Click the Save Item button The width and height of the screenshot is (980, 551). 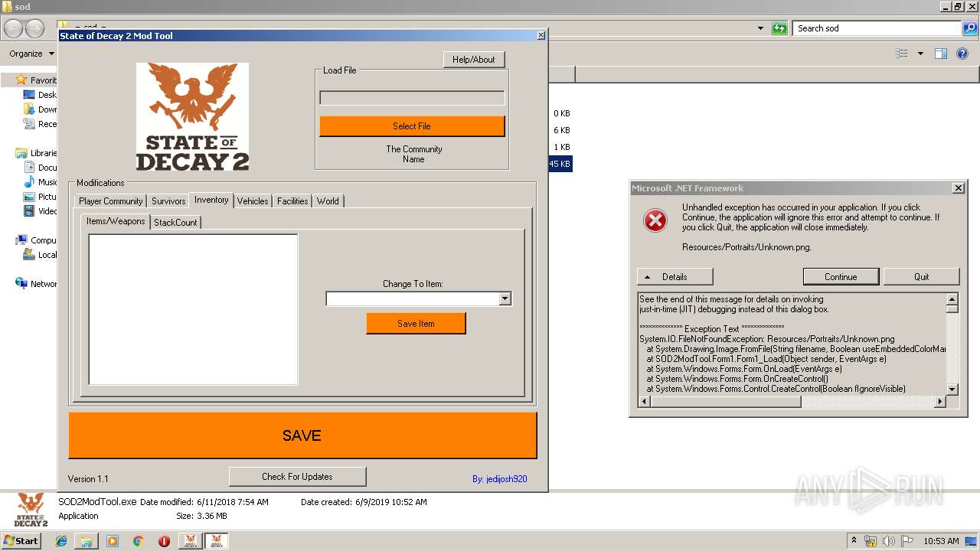(x=416, y=324)
